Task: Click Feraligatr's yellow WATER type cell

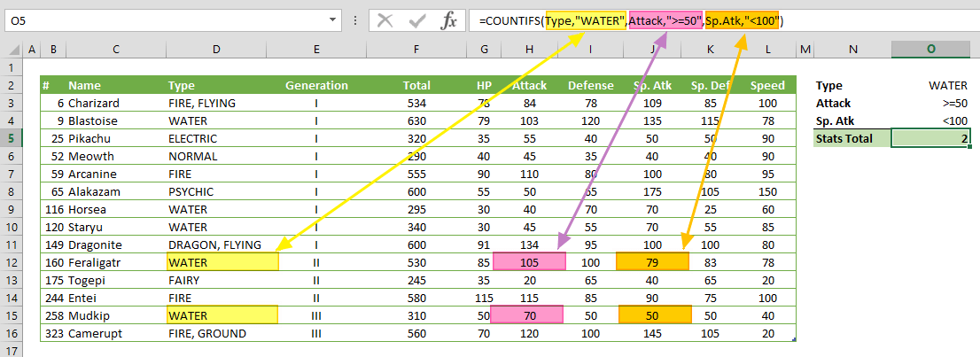Action: coord(222,262)
